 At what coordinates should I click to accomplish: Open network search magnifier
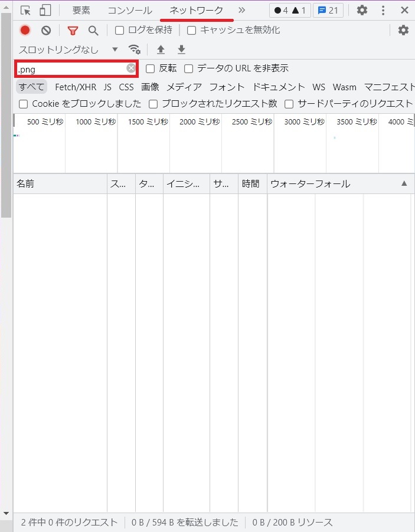click(x=93, y=31)
